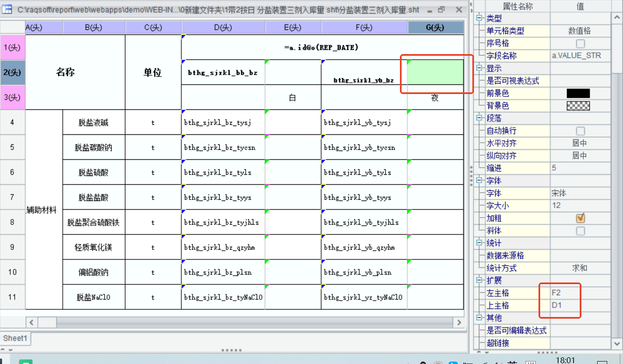Collapse the 字体 property group

tap(479, 180)
